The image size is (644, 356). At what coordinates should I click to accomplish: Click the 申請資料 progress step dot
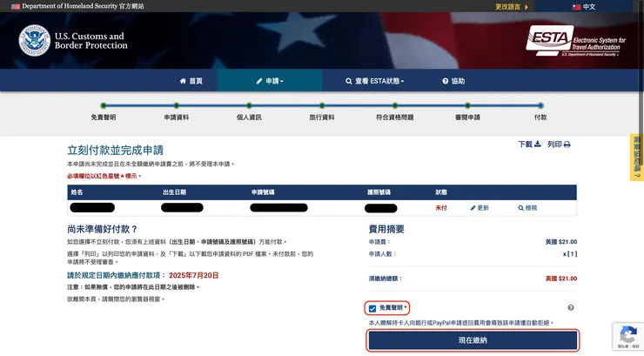click(176, 105)
